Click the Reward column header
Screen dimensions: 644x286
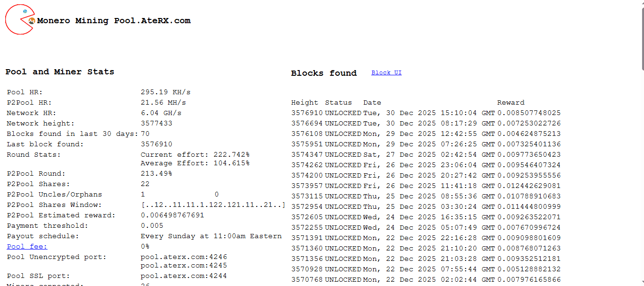(x=510, y=102)
